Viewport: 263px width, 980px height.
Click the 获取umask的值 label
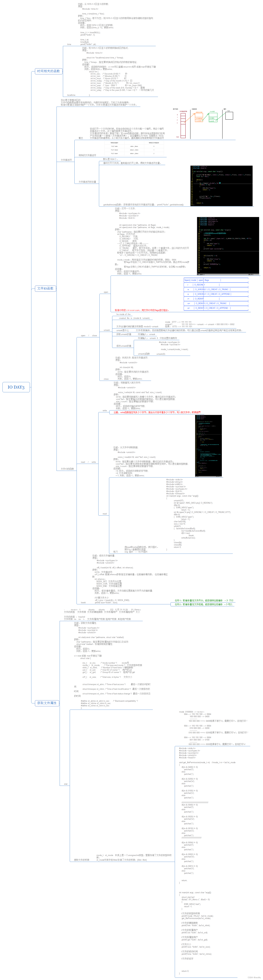(124, 334)
